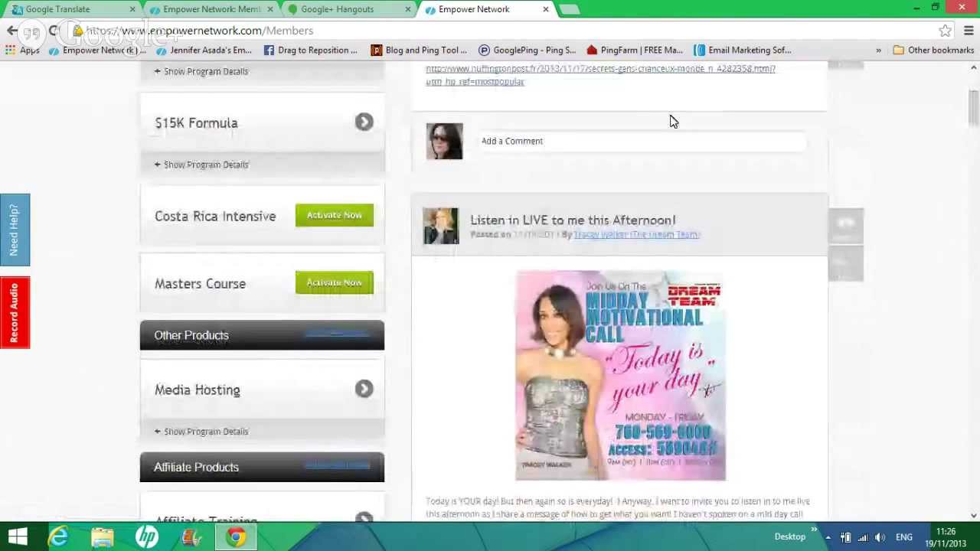Click the author avatar beside the Listen in LIVE post
Screen dimensions: 980x551
pyautogui.click(x=441, y=227)
